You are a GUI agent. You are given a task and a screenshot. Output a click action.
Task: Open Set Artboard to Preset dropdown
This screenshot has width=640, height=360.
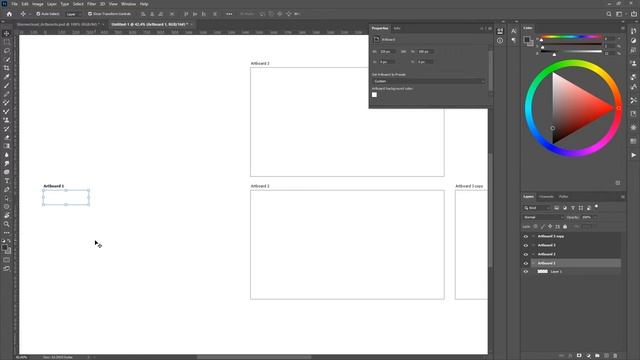429,81
